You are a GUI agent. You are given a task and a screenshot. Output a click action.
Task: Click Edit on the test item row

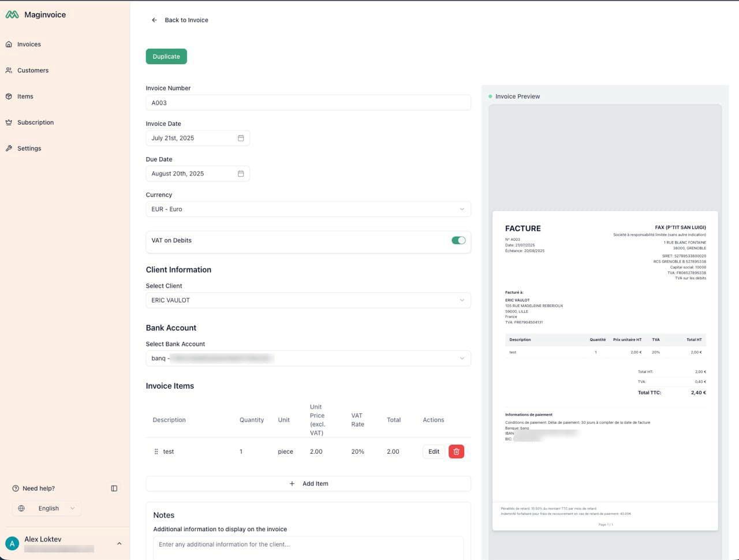[434, 451]
